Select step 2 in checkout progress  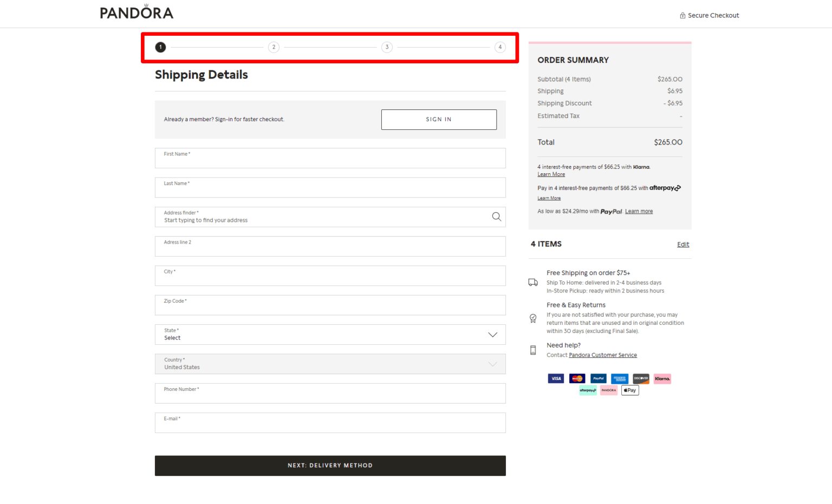click(274, 47)
